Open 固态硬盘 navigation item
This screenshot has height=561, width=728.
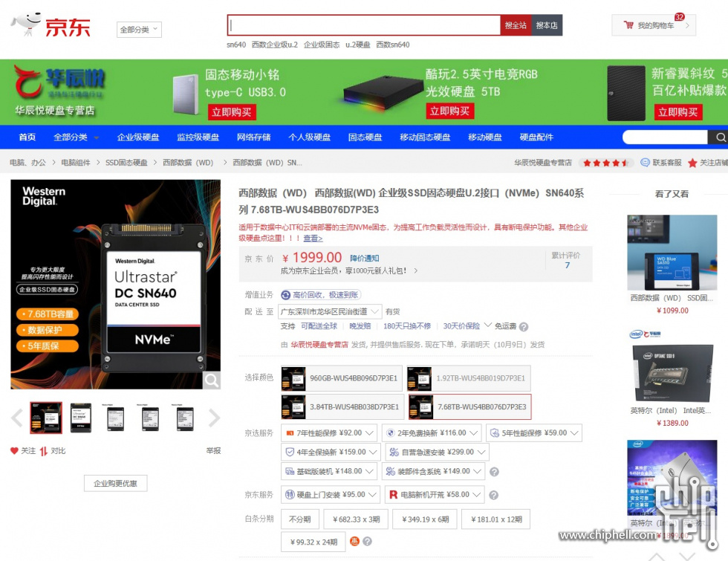(x=365, y=137)
